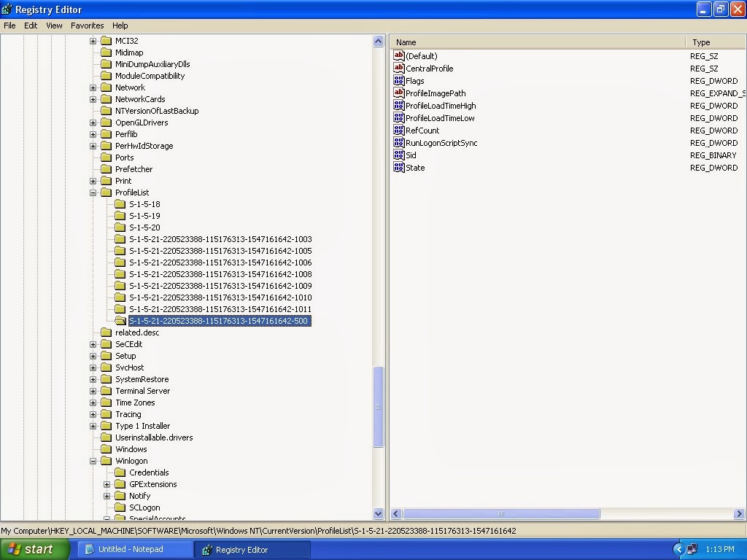Screen dimensions: 747x560
Task: Click the Flags DWORD value icon
Action: click(399, 80)
